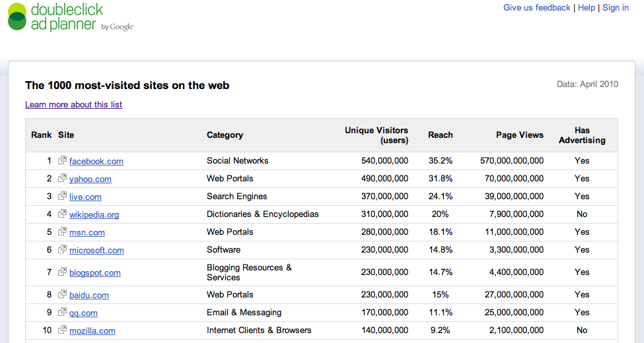Screen dimensions: 644x343
Task: Open the microsoft.com site link
Action: 96,250
